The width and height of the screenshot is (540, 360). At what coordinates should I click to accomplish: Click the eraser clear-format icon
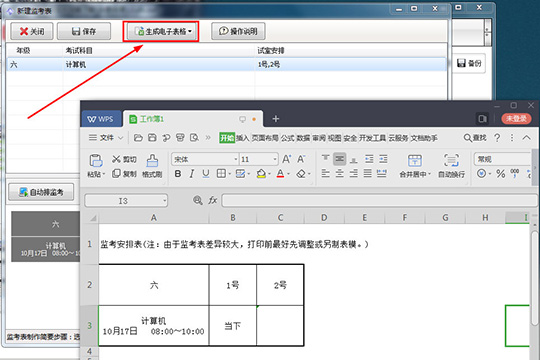301,174
